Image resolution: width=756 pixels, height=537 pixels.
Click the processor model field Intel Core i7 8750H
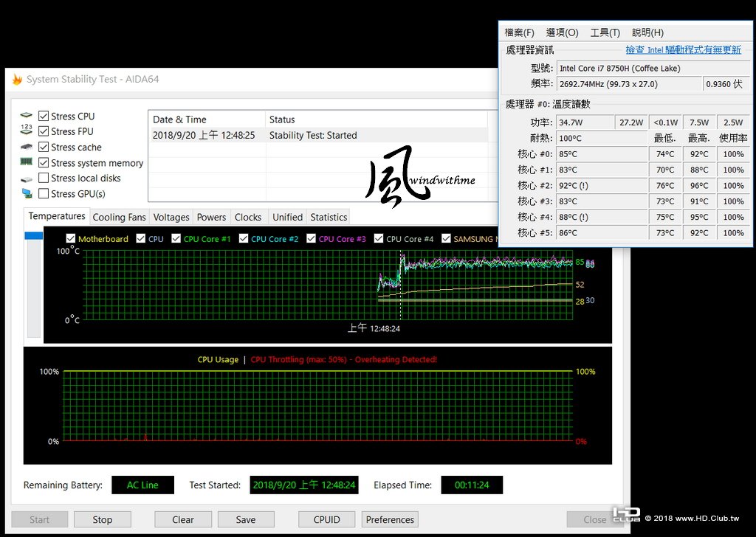[x=653, y=68]
